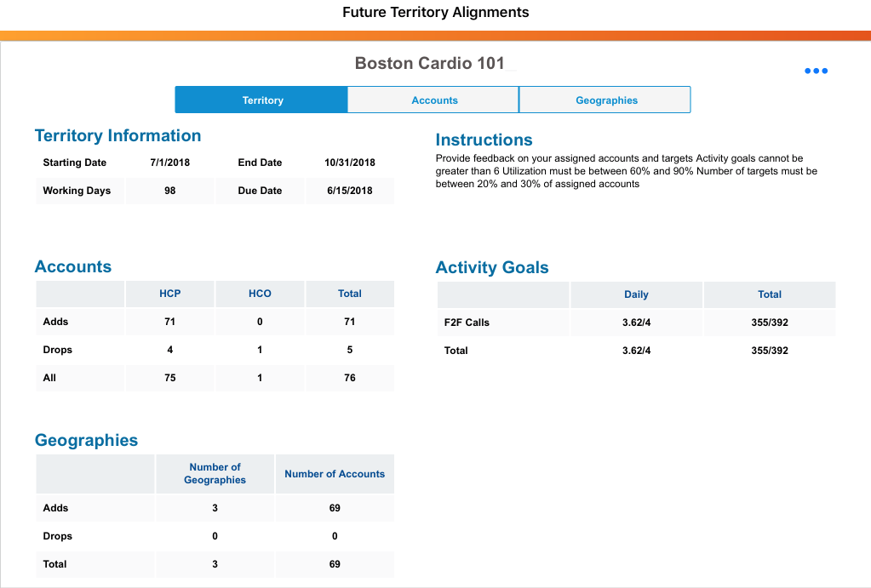Click the HCO column header
The height and width of the screenshot is (588, 871).
point(260,294)
